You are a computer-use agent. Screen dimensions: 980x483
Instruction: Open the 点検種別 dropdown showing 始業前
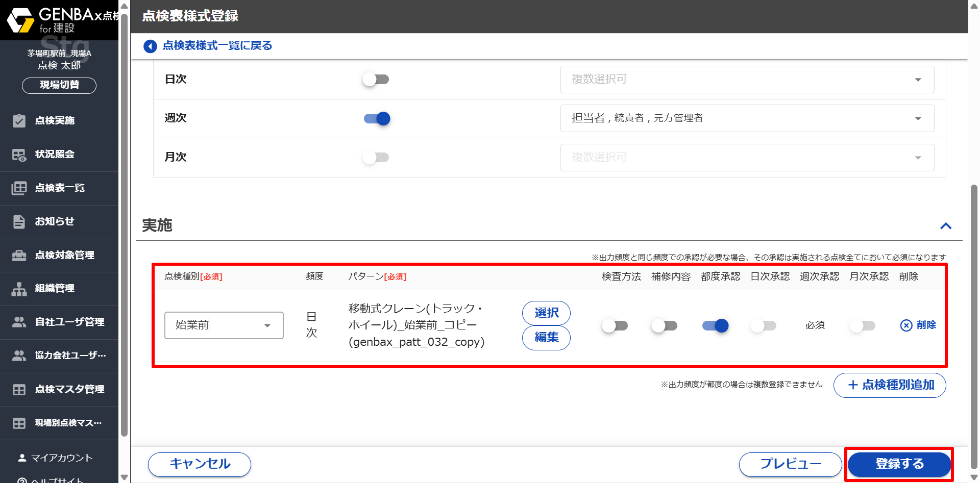(x=224, y=325)
